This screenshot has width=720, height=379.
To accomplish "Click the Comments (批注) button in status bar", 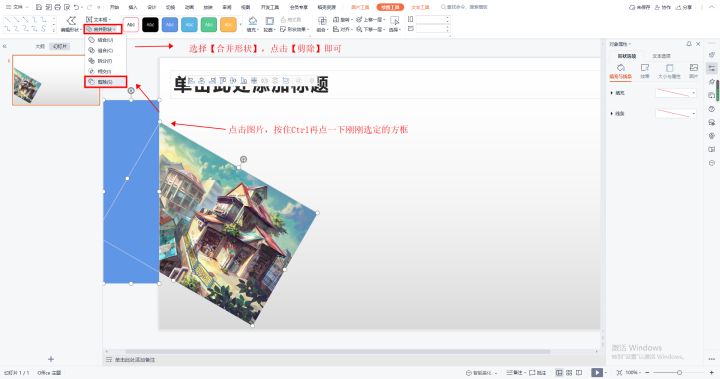I will tap(538, 373).
